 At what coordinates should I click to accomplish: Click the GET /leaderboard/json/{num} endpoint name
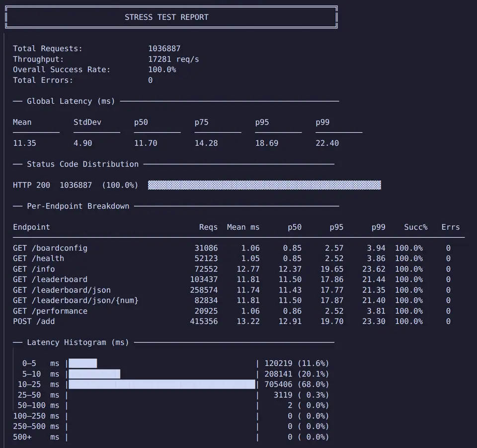point(76,300)
